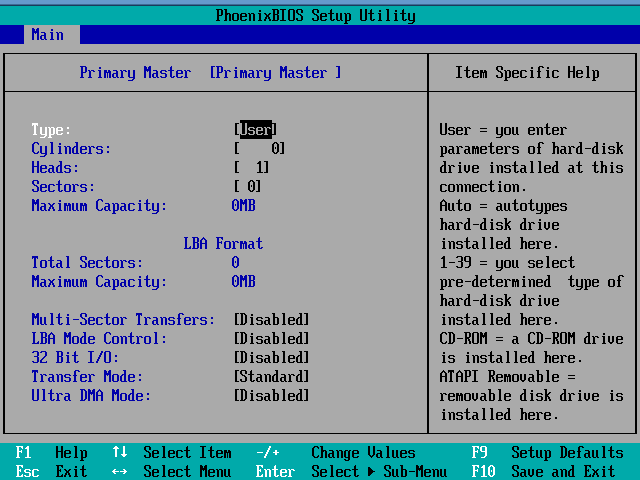640x480 pixels.
Task: Click the PhoenixBIOS Setup Utility title
Action: [x=316, y=16]
